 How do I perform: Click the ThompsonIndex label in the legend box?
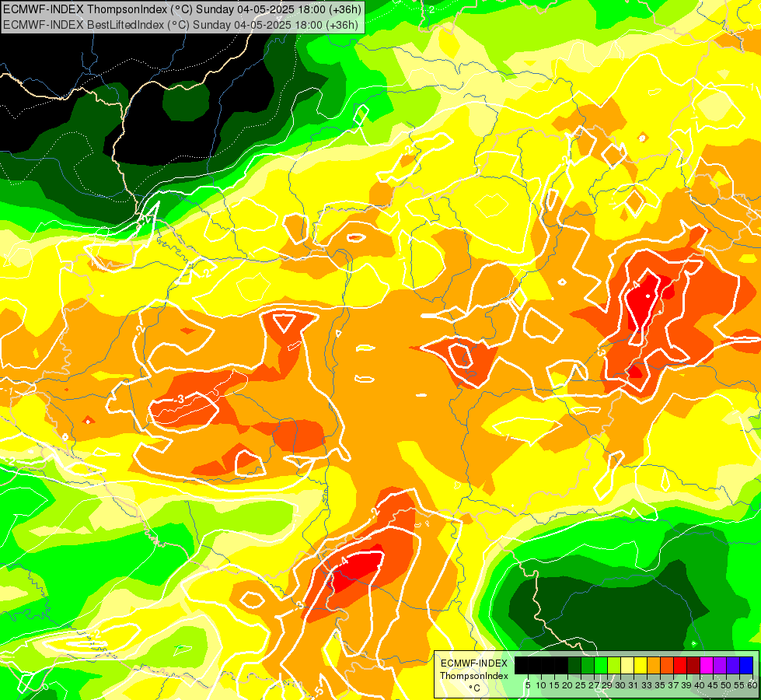pyautogui.click(x=474, y=676)
